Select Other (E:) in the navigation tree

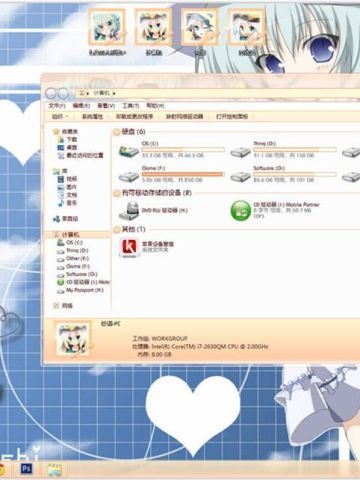(73, 258)
